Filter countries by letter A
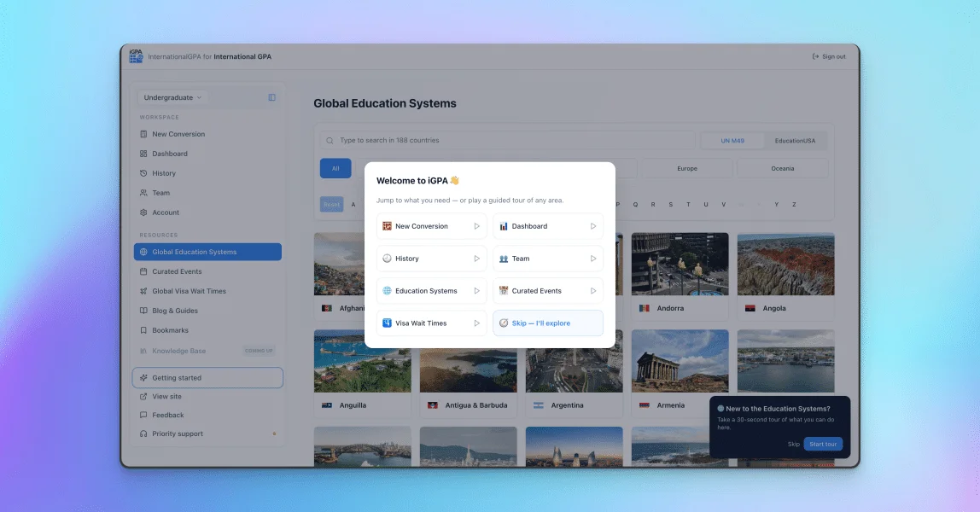This screenshot has width=980, height=512. (x=353, y=204)
